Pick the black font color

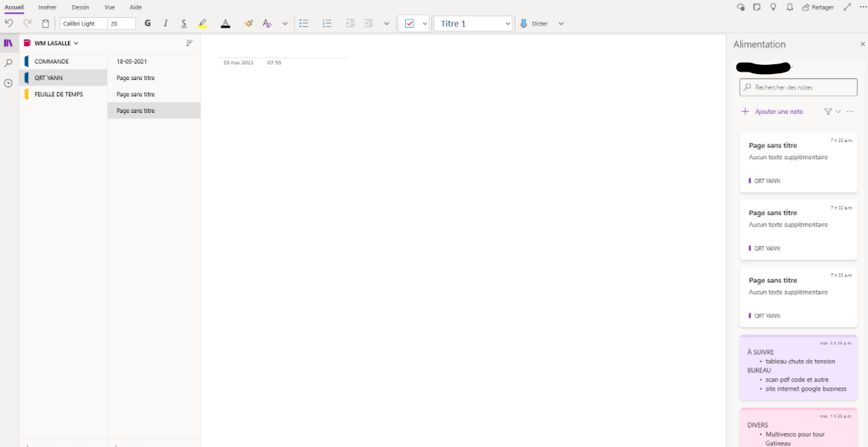pos(225,23)
